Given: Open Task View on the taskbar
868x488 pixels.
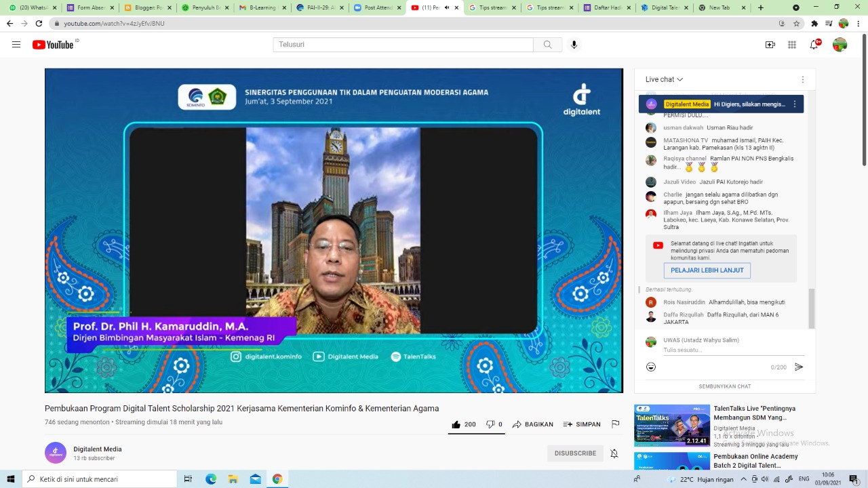Looking at the screenshot, I should tap(188, 479).
